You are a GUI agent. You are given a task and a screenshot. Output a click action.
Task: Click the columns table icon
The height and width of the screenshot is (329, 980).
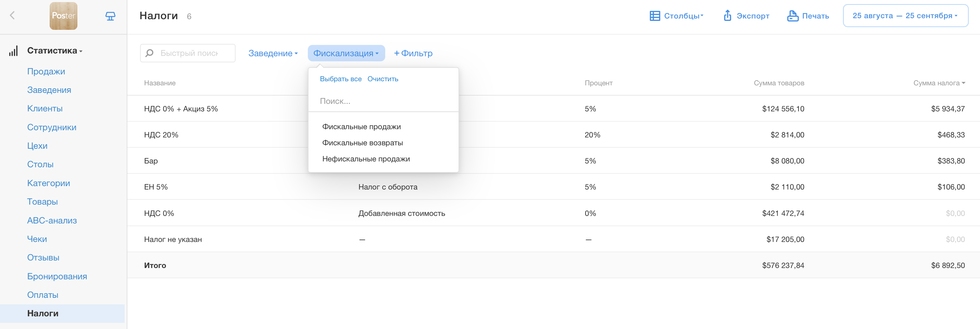coord(654,16)
